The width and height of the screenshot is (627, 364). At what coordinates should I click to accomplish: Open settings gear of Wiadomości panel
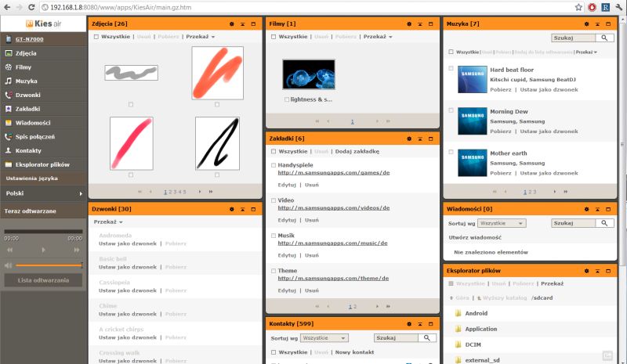(x=586, y=209)
